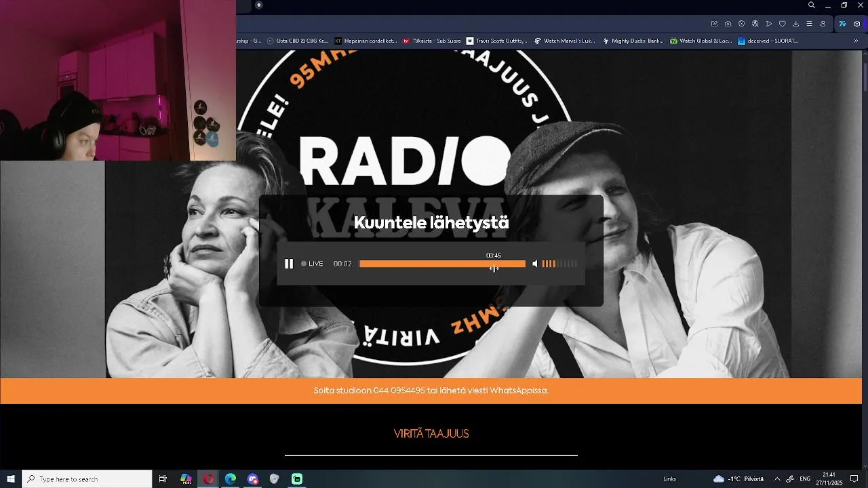Screen dimensions: 868x488
Task: Open Microsoft Edge from the taskbar
Action: (231, 479)
